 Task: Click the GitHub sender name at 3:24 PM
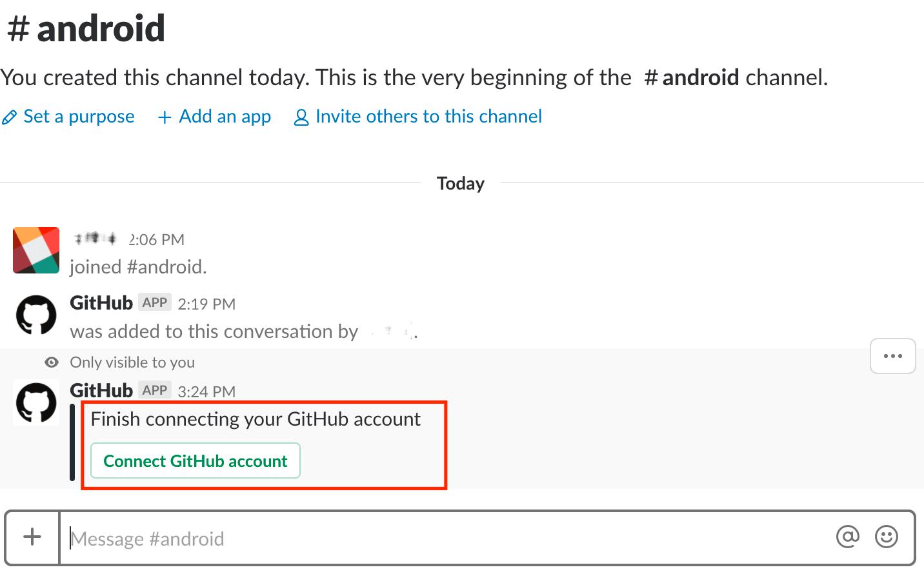[101, 391]
